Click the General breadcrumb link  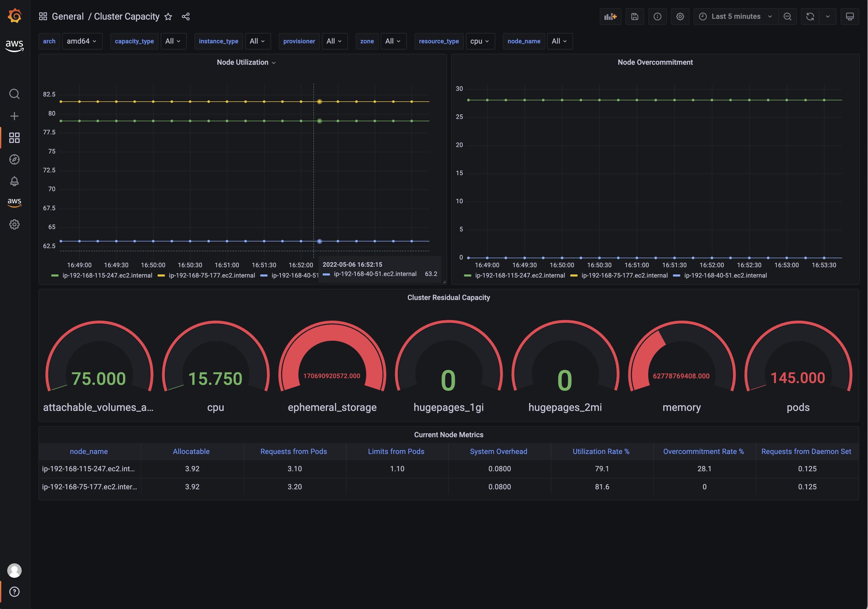coord(68,17)
